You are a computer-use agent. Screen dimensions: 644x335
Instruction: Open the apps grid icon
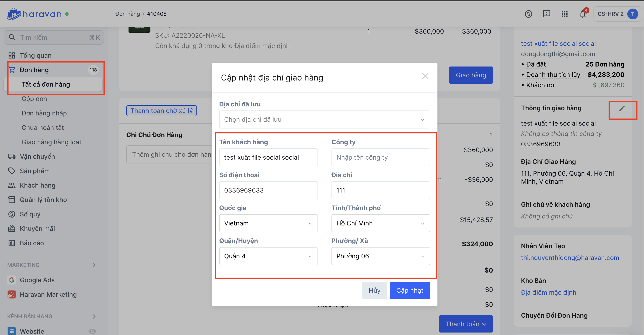coord(564,14)
